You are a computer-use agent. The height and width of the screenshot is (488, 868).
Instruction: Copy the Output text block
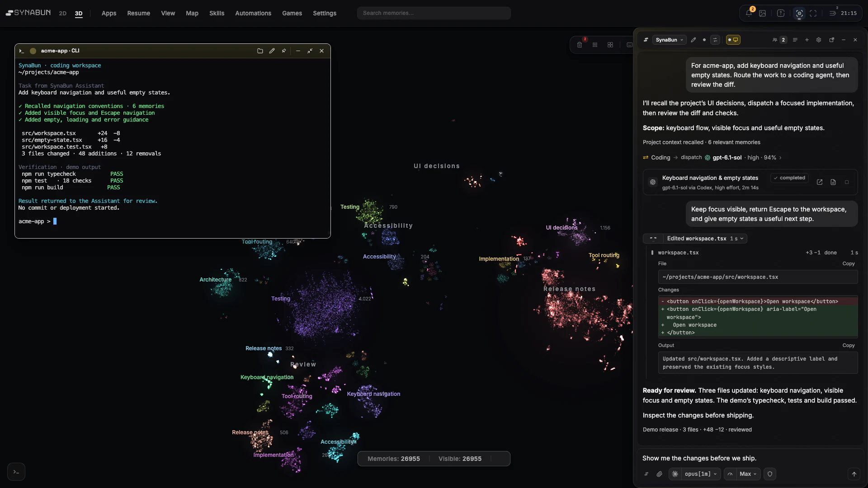[x=849, y=345]
